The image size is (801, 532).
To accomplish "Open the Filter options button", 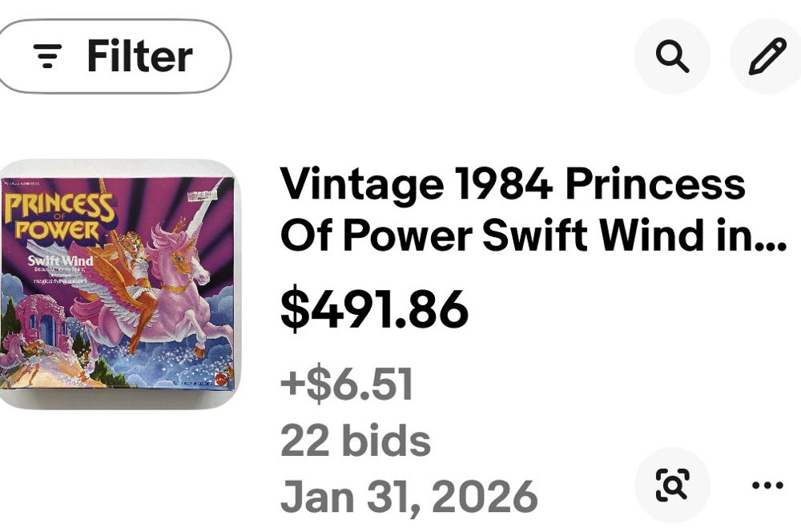I will tap(115, 56).
